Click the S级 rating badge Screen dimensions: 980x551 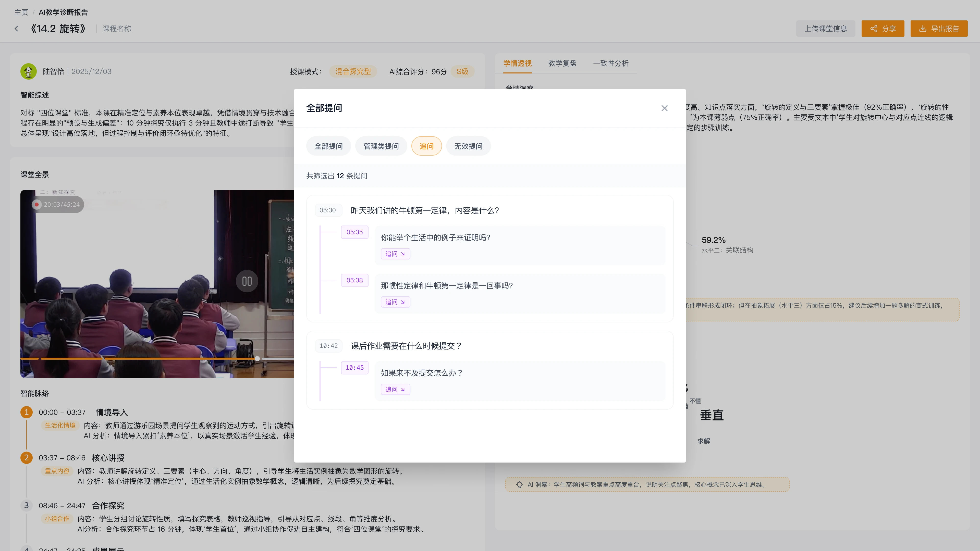(x=462, y=71)
